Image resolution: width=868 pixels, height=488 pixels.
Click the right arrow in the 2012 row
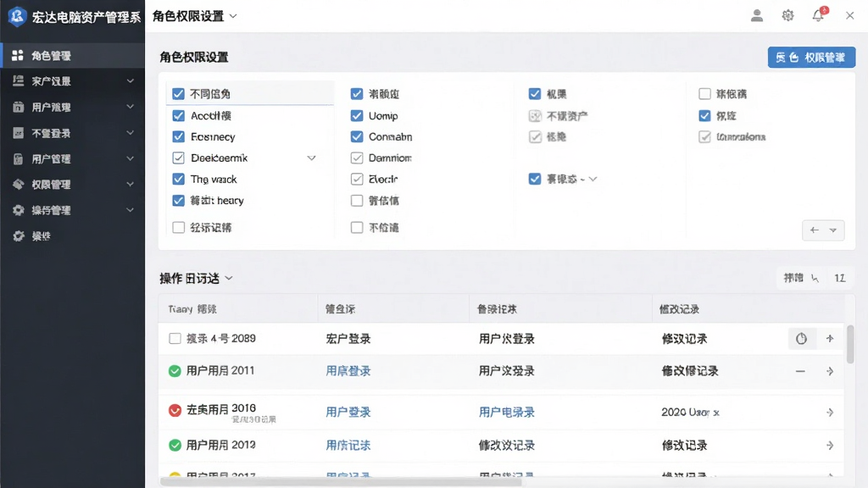click(x=830, y=446)
